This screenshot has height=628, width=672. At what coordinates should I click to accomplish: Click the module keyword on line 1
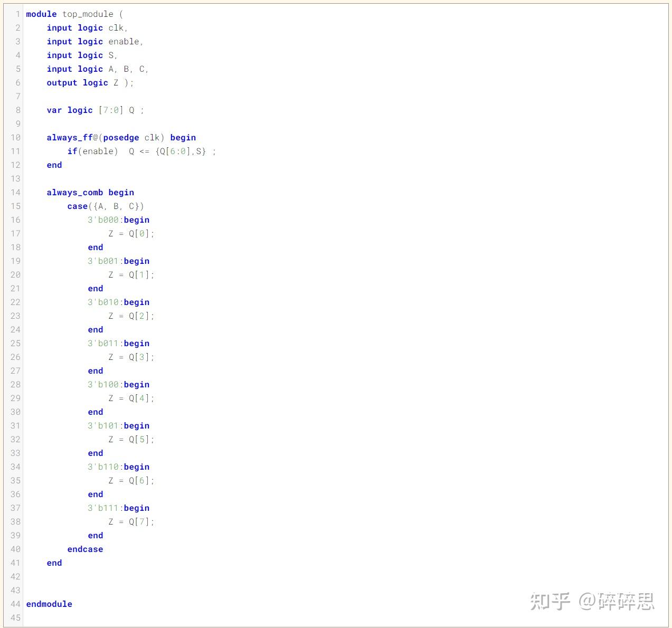(x=41, y=14)
